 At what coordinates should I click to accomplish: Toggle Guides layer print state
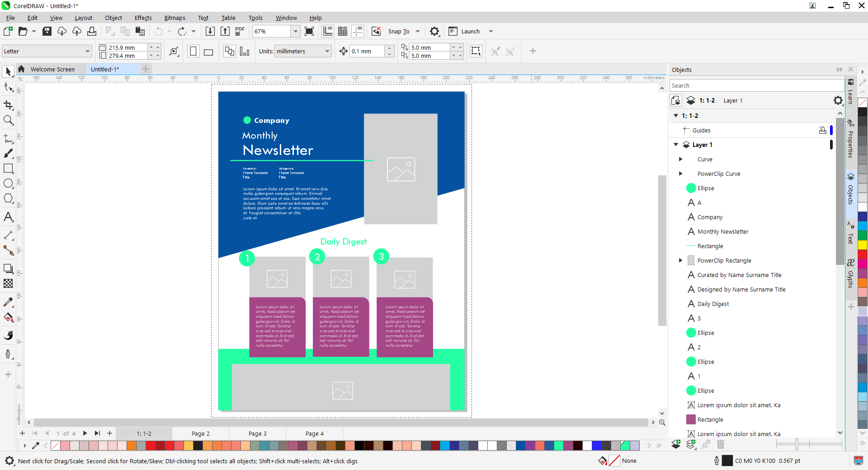click(x=822, y=130)
